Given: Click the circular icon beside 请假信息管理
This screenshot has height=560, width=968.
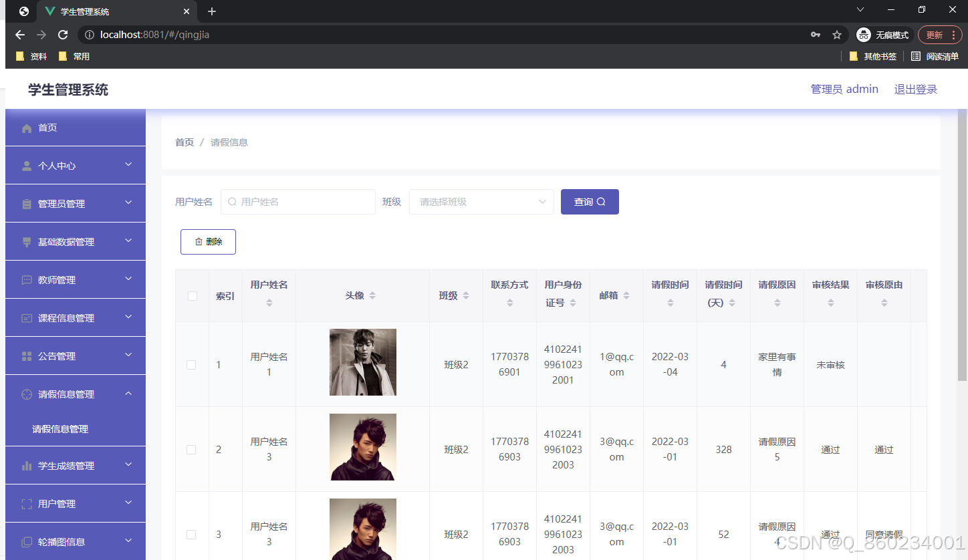Looking at the screenshot, I should 27,394.
